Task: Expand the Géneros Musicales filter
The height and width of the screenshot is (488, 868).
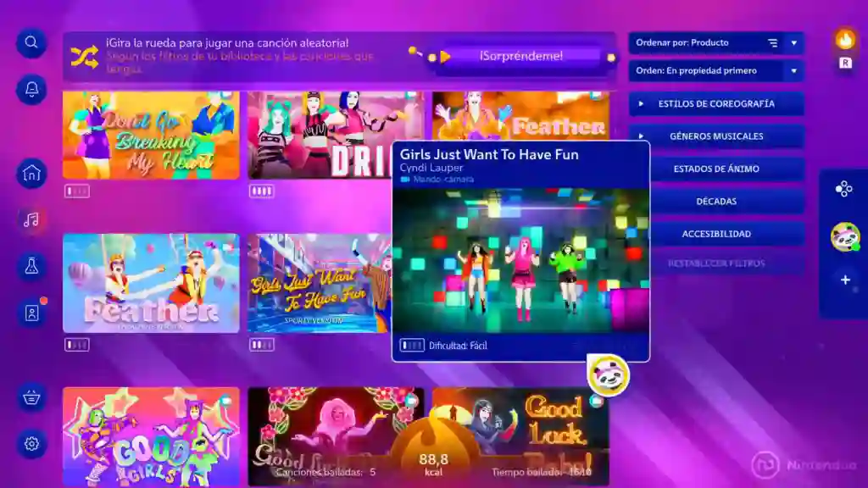Action: (x=716, y=136)
